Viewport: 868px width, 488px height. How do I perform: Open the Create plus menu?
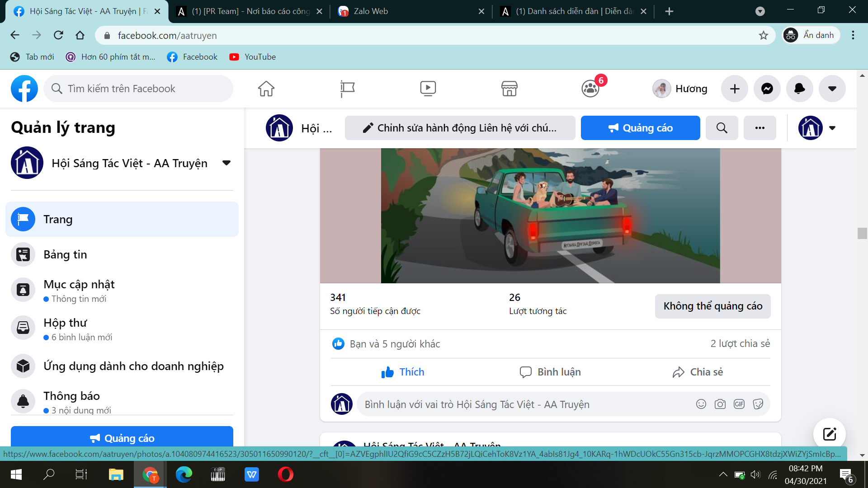735,89
